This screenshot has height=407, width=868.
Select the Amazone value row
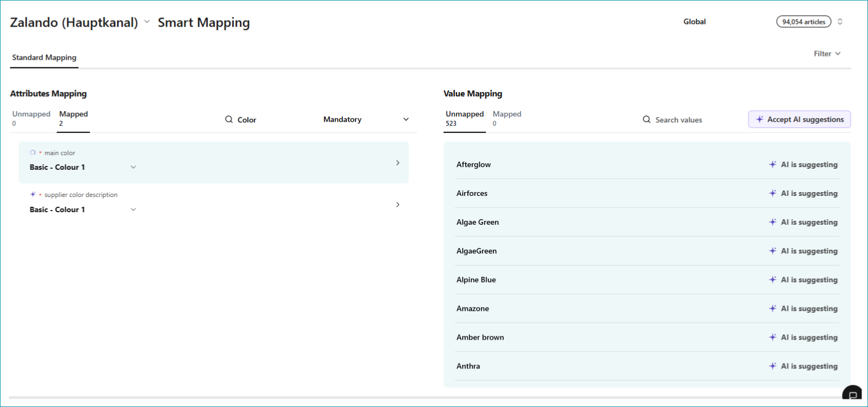tap(647, 309)
